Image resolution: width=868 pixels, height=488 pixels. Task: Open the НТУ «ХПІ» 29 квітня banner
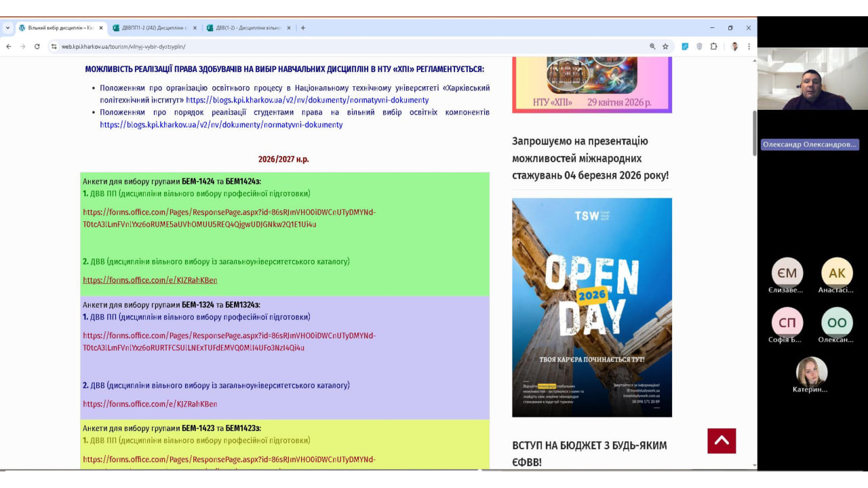click(592, 85)
